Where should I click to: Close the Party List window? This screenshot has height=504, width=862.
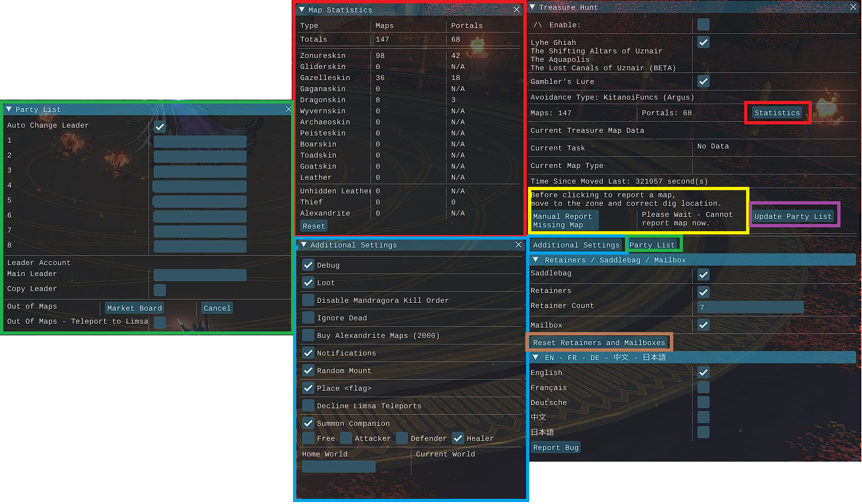tap(288, 109)
